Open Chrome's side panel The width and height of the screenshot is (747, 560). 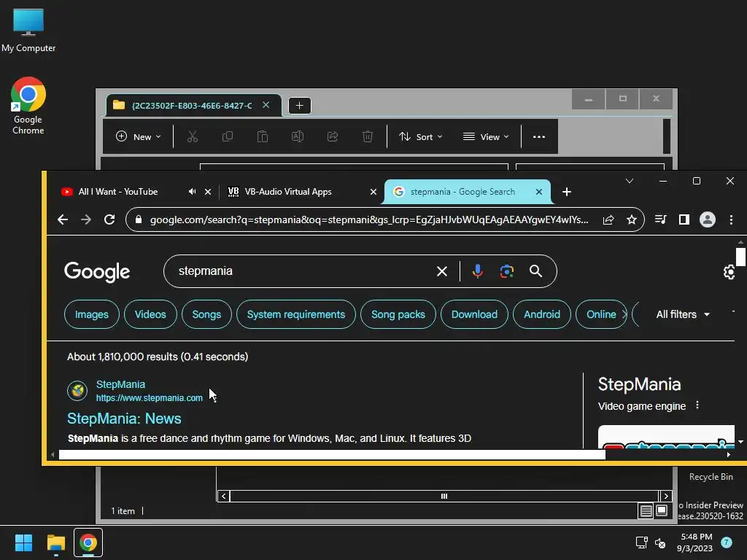(684, 219)
